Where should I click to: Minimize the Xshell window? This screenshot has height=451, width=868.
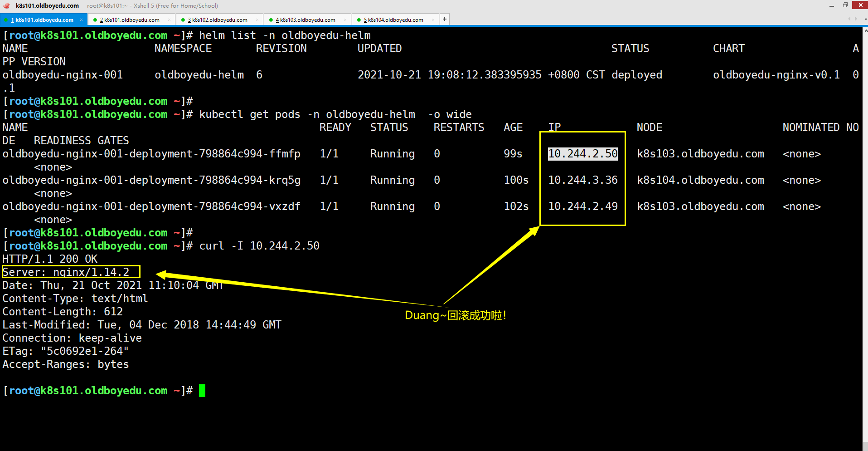[x=831, y=5]
